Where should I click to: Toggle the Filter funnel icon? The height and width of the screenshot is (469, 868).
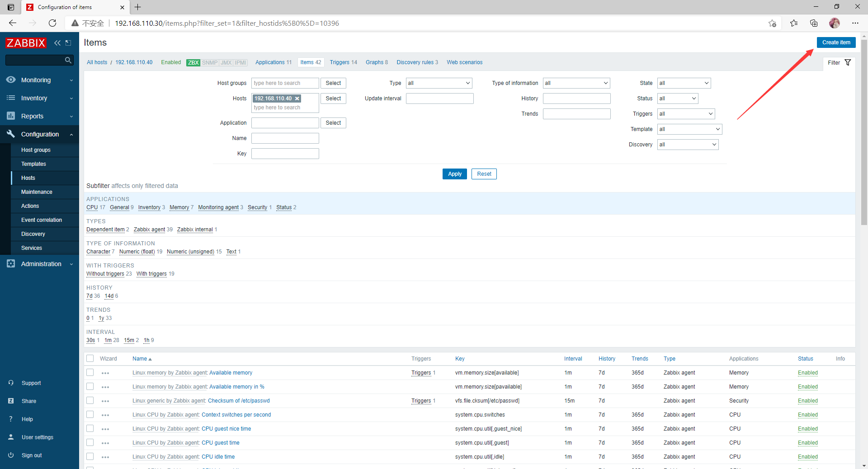[x=848, y=62]
